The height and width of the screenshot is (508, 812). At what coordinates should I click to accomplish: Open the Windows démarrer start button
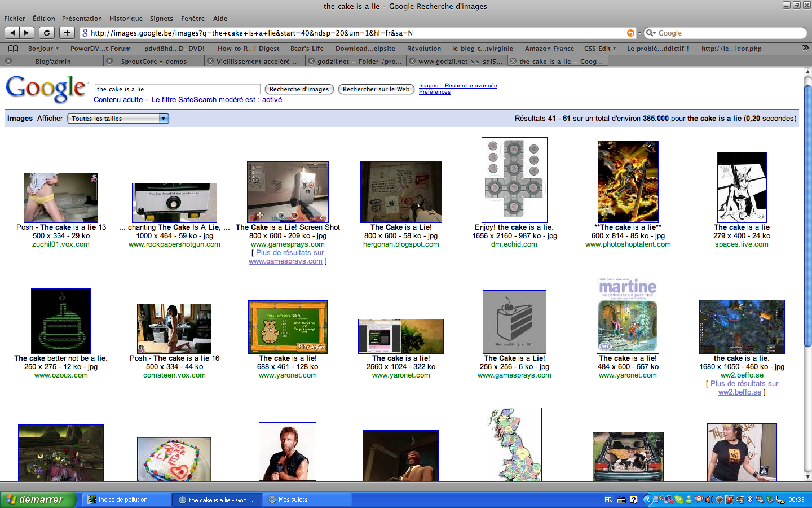[38, 500]
